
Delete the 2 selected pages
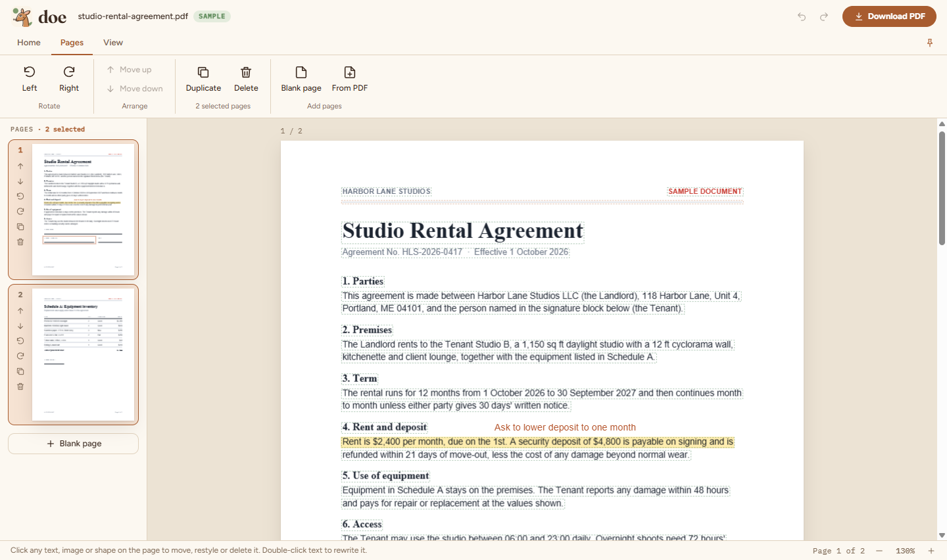(246, 79)
